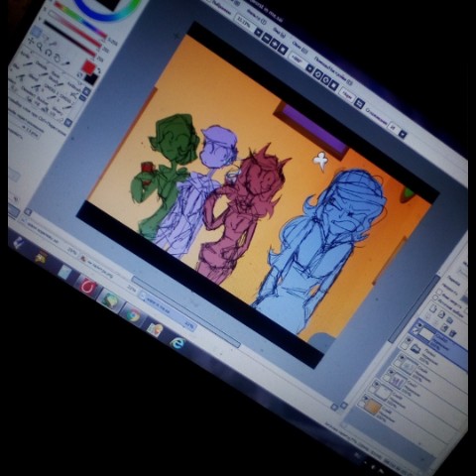This screenshot has width=476, height=476.
Task: Click the rainbow hue slider
Action: [81, 20]
